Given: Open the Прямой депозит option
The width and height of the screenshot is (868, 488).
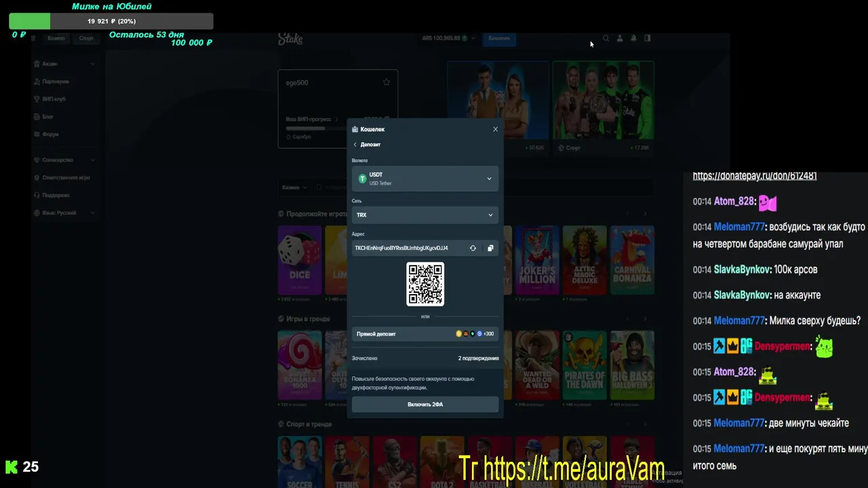Looking at the screenshot, I should pos(425,333).
